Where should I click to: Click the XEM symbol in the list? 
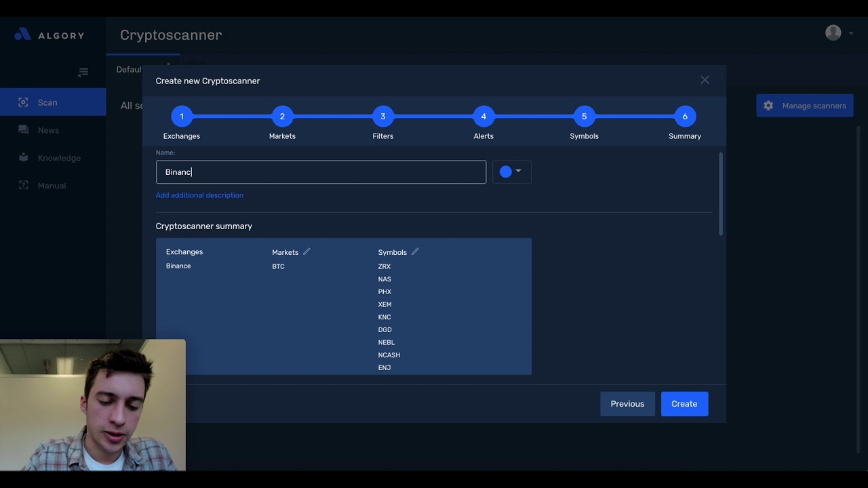[x=384, y=304]
